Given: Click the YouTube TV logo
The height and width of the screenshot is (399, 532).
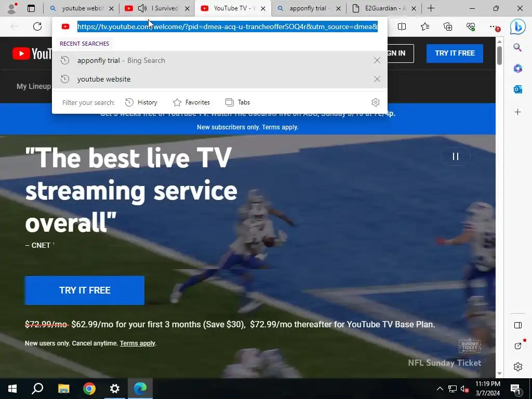Looking at the screenshot, I should [x=32, y=54].
